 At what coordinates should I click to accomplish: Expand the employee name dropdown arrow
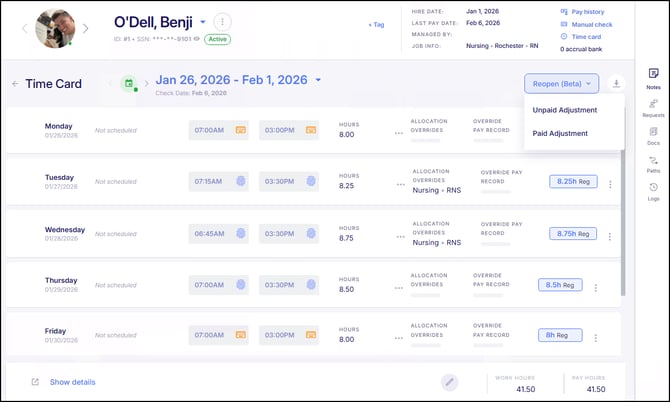(202, 22)
